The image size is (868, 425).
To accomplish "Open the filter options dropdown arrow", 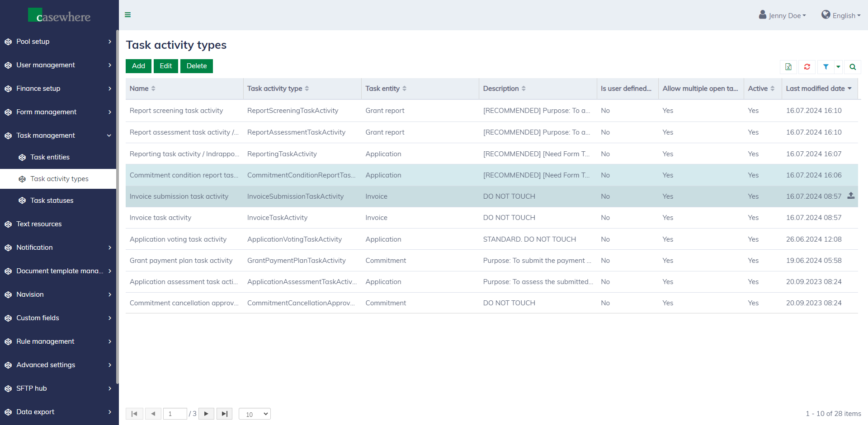I will coord(838,67).
